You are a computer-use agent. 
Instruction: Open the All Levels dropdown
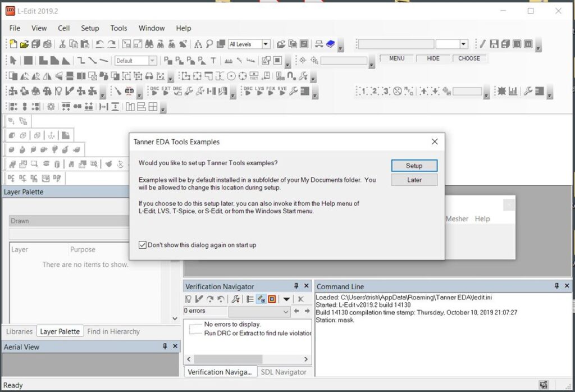(266, 44)
